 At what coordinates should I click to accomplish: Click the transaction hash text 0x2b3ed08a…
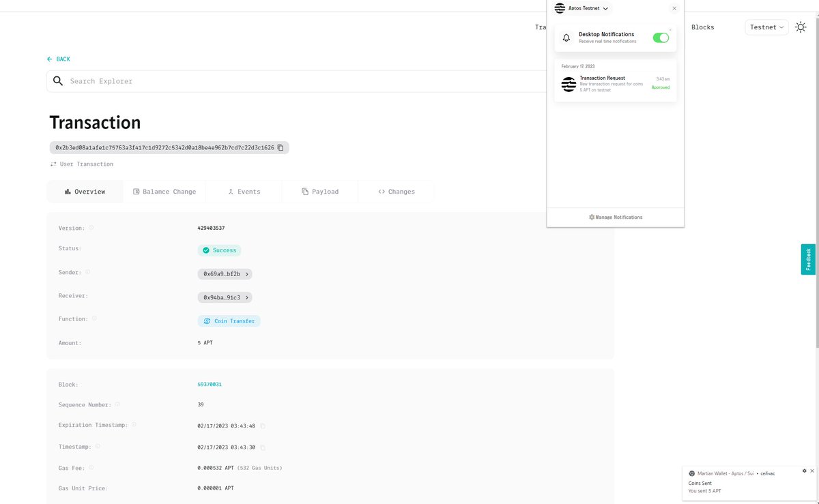point(164,147)
